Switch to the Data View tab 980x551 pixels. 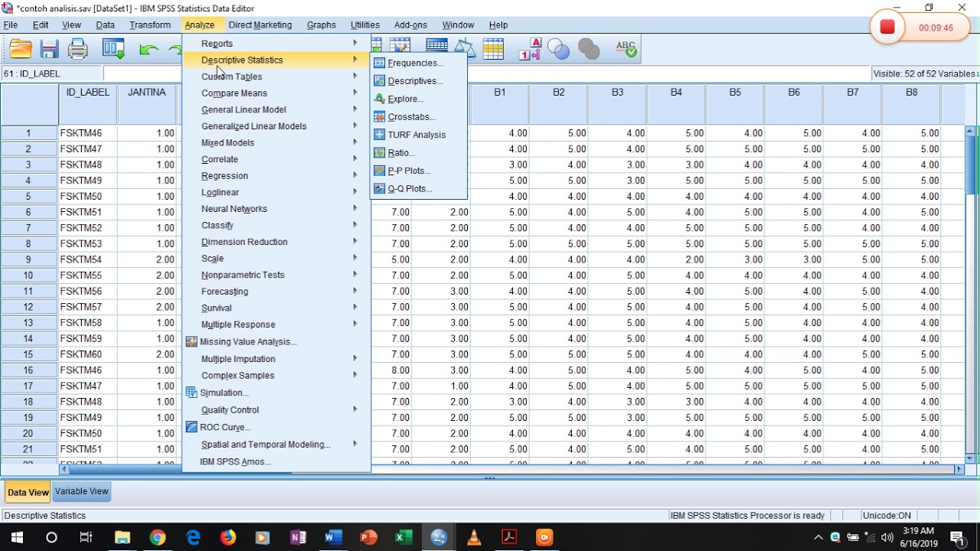[28, 493]
